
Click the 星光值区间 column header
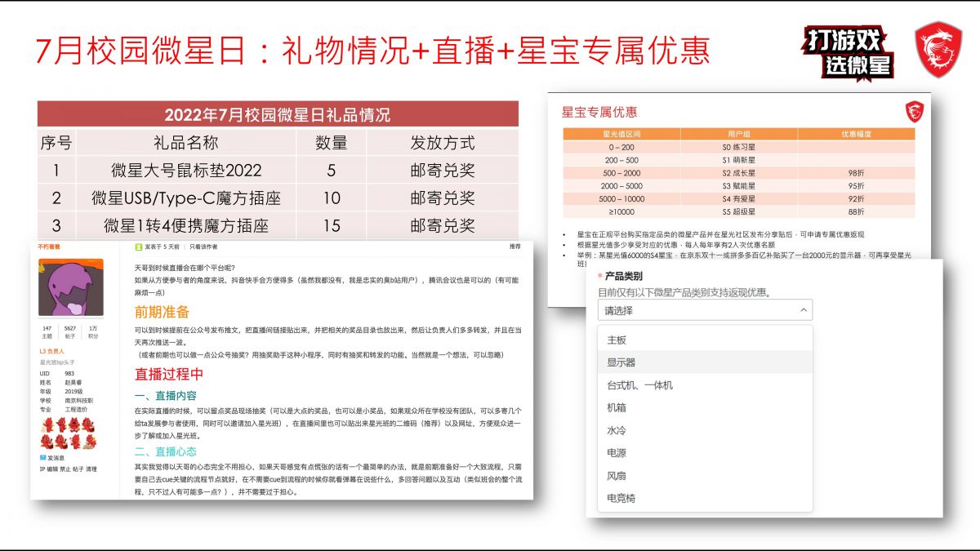coord(621,133)
